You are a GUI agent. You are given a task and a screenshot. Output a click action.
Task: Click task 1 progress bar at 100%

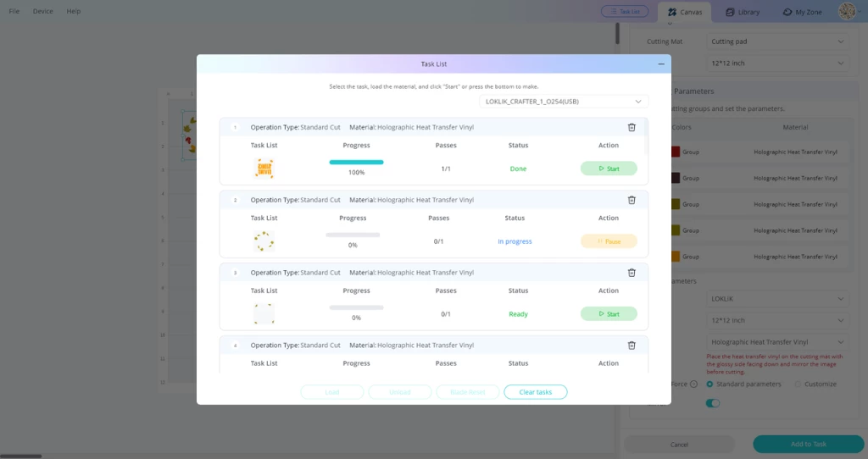[x=357, y=162]
